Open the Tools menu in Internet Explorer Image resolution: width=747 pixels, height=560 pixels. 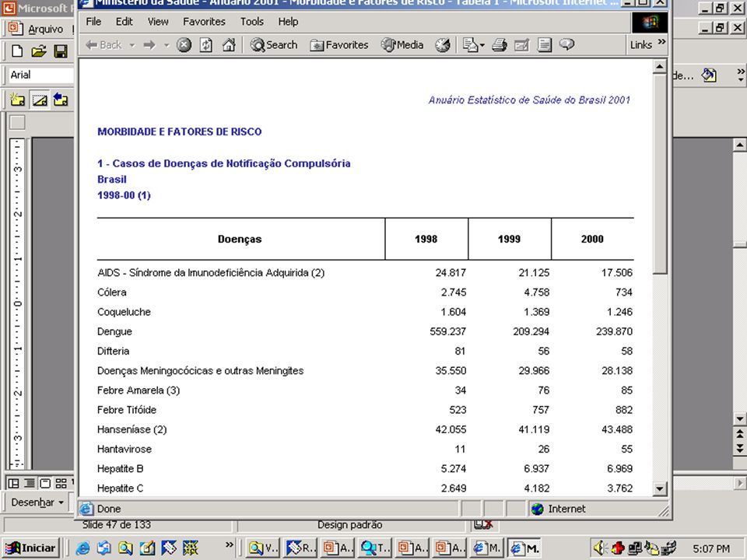click(x=251, y=22)
